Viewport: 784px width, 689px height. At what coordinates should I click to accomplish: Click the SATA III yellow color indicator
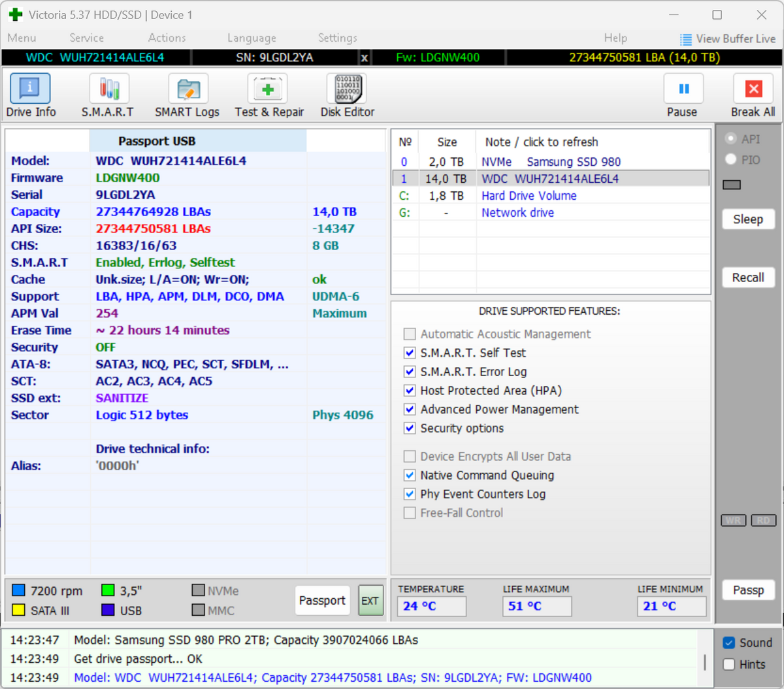[19, 610]
